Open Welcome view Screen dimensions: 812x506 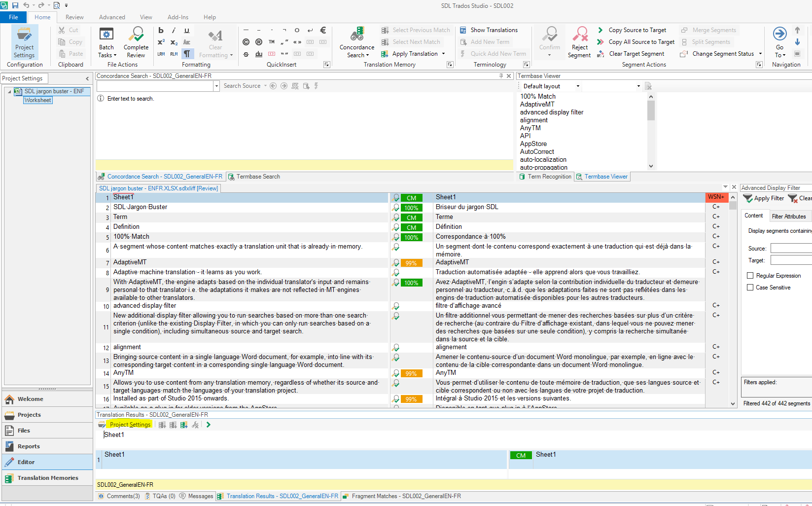47,399
